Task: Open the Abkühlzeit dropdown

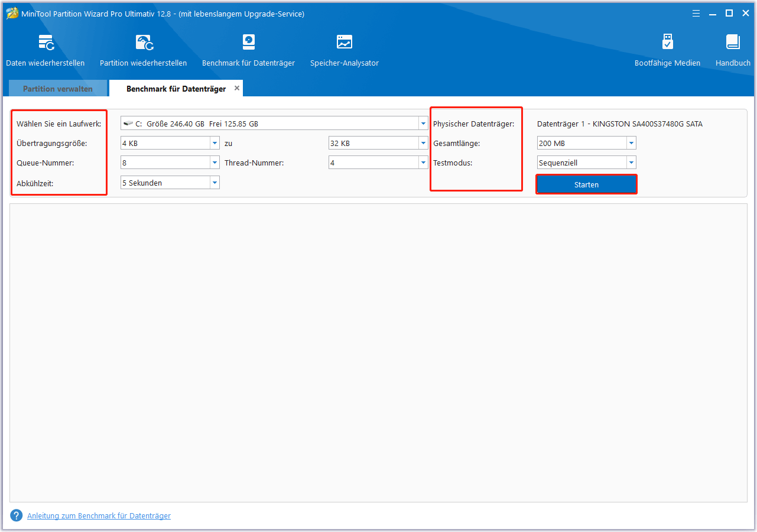Action: click(x=215, y=183)
